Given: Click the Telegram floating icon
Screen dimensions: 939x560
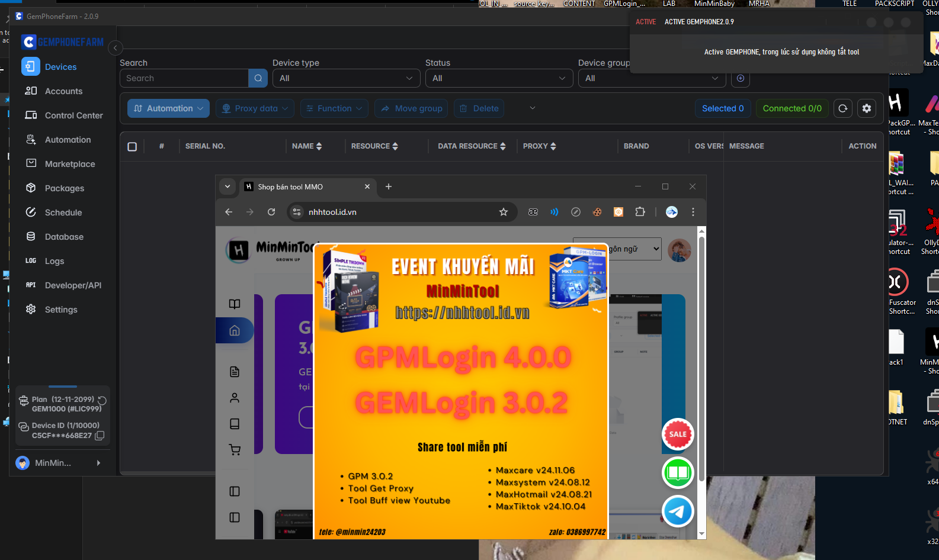Looking at the screenshot, I should (678, 511).
